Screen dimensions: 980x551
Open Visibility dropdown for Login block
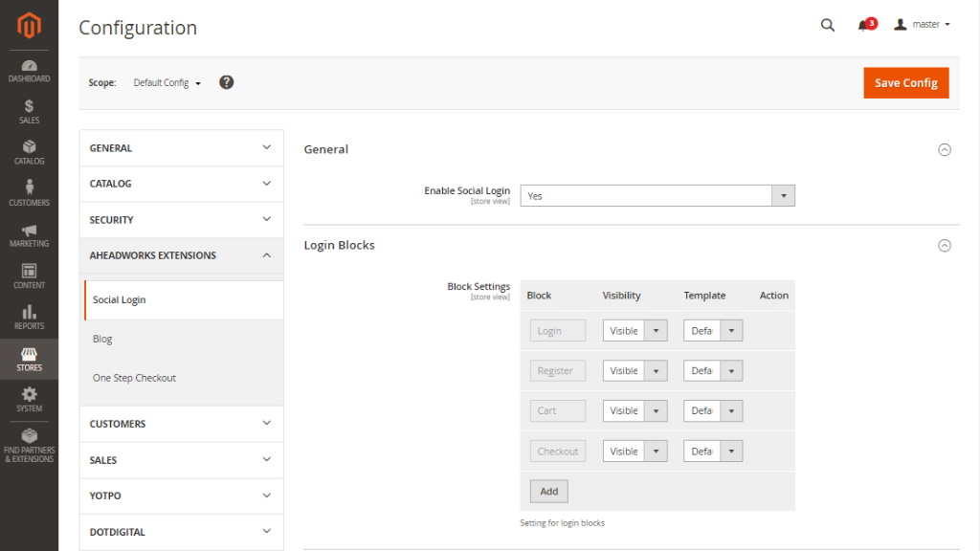635,330
